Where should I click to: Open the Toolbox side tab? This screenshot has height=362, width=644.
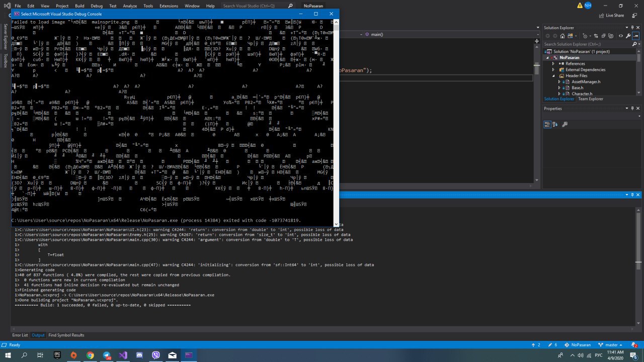coord(6,61)
